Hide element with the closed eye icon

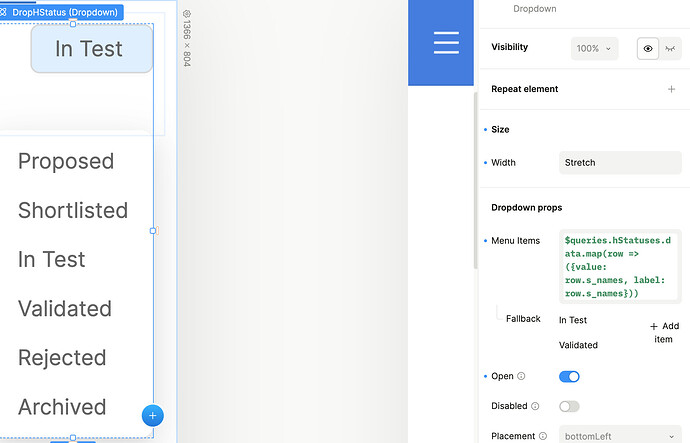pos(670,48)
